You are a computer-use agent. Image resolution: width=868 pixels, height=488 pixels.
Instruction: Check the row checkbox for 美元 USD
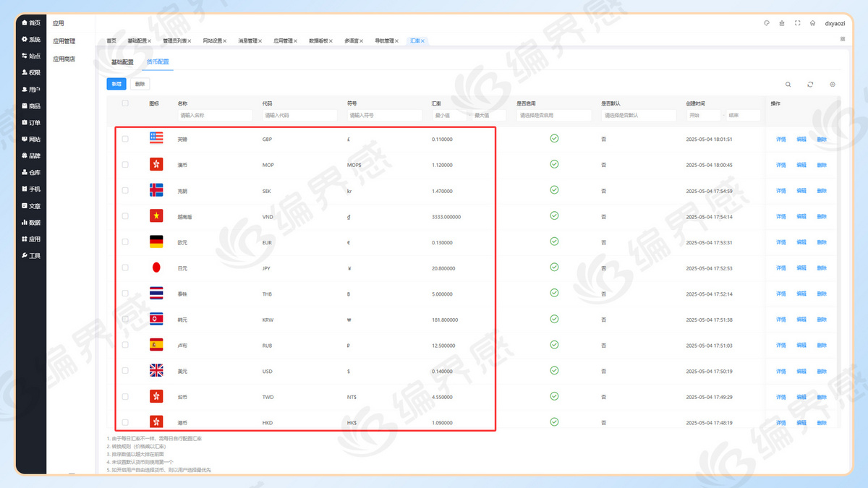(125, 371)
